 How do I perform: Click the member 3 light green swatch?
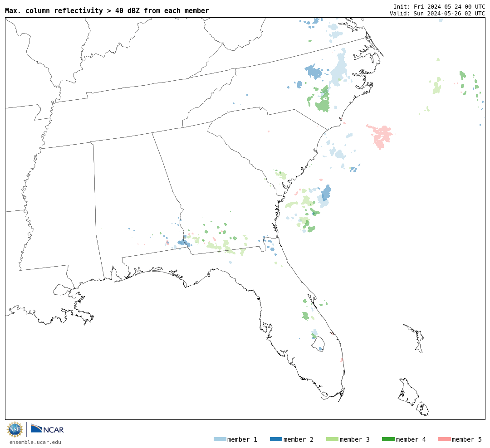(x=332, y=439)
